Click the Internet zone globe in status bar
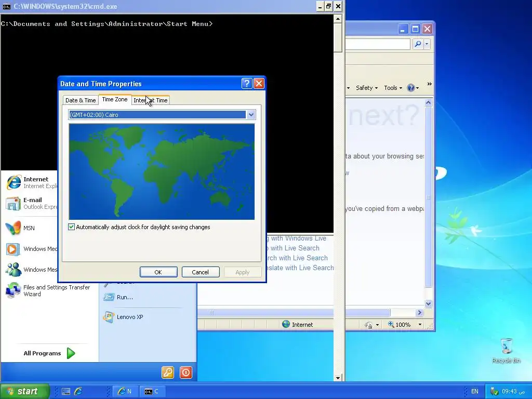This screenshot has width=532, height=399. click(286, 324)
